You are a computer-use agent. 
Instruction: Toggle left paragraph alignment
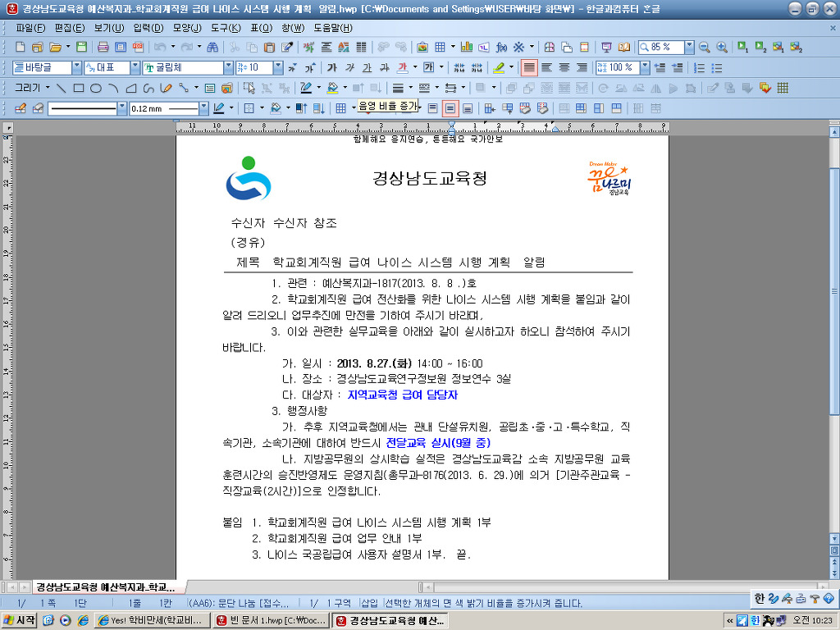546,67
